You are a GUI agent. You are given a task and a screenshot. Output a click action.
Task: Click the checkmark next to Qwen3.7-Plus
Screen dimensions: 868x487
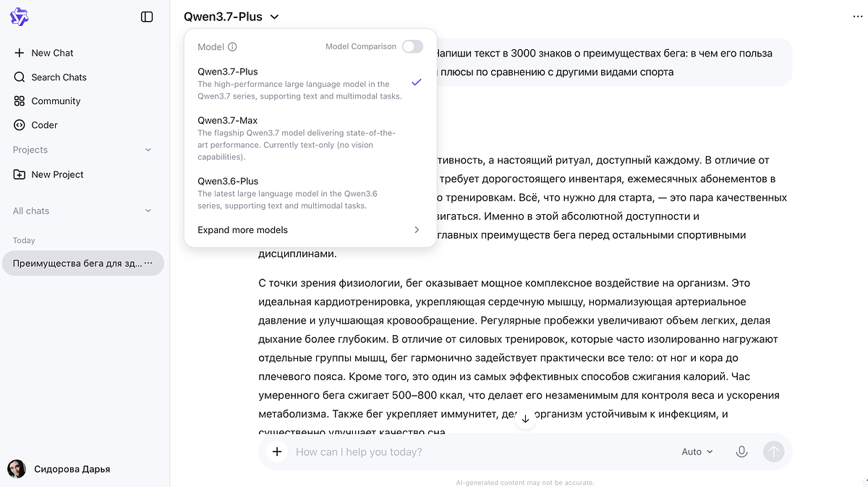pos(416,82)
